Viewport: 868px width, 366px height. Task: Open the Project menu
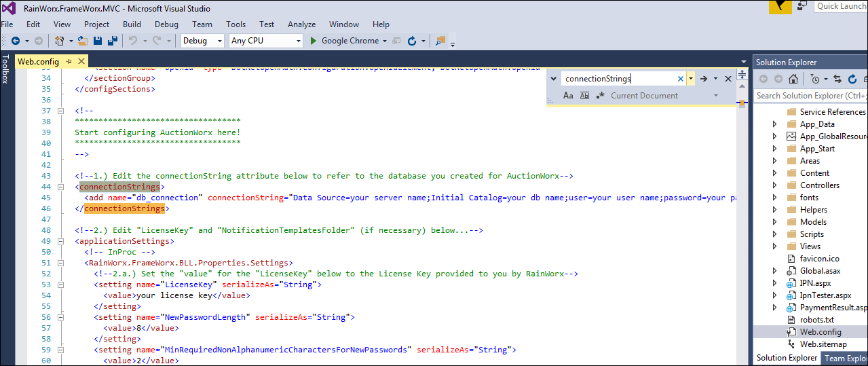96,24
